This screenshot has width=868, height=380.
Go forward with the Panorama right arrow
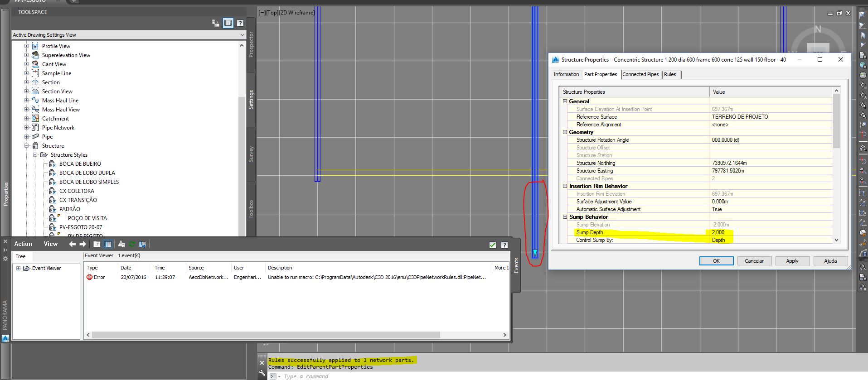(82, 244)
